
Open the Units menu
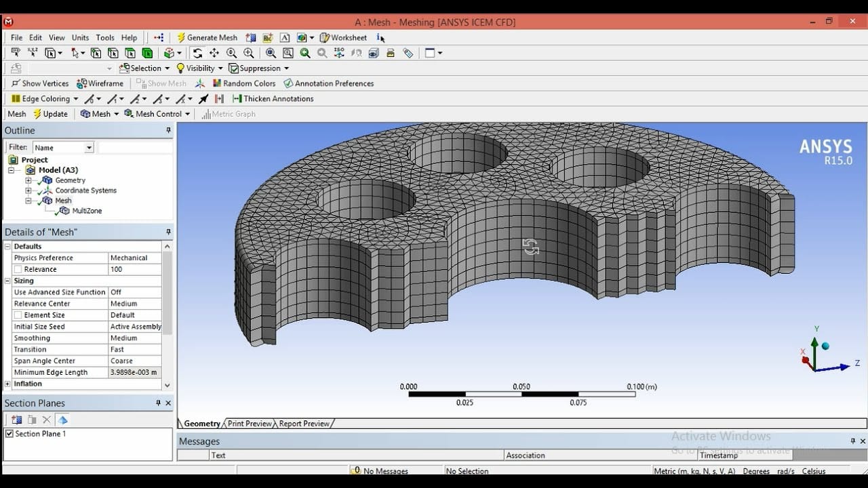(80, 38)
